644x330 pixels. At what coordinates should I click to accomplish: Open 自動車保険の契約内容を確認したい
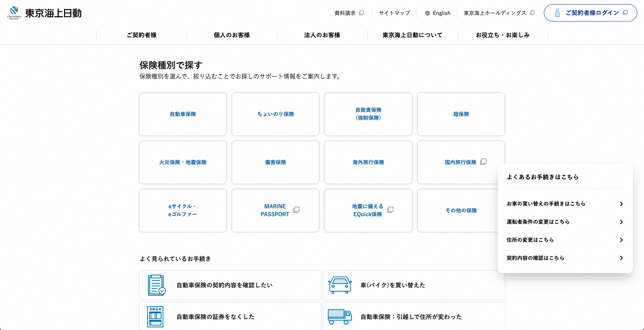tap(230, 285)
